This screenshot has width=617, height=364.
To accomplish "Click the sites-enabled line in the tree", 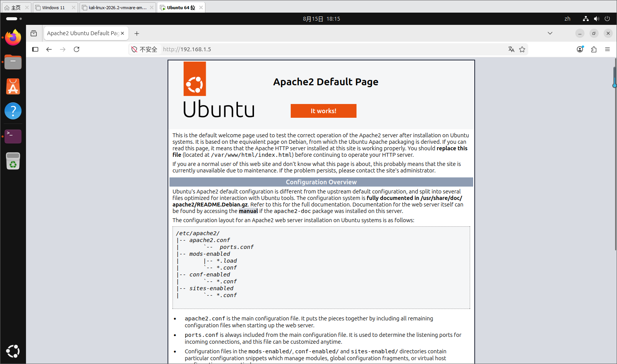I will pyautogui.click(x=211, y=288).
